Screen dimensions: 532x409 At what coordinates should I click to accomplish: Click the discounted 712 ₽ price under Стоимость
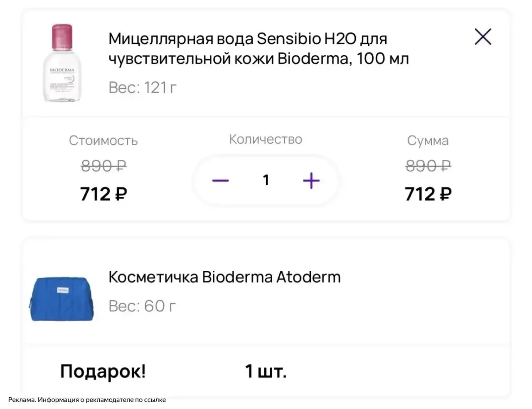(x=103, y=194)
